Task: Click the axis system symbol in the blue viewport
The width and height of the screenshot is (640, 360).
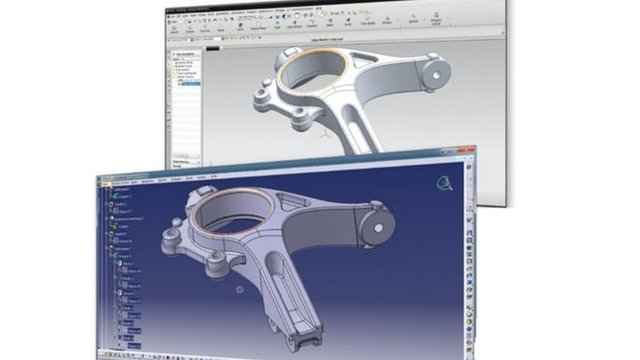Action: click(240, 289)
